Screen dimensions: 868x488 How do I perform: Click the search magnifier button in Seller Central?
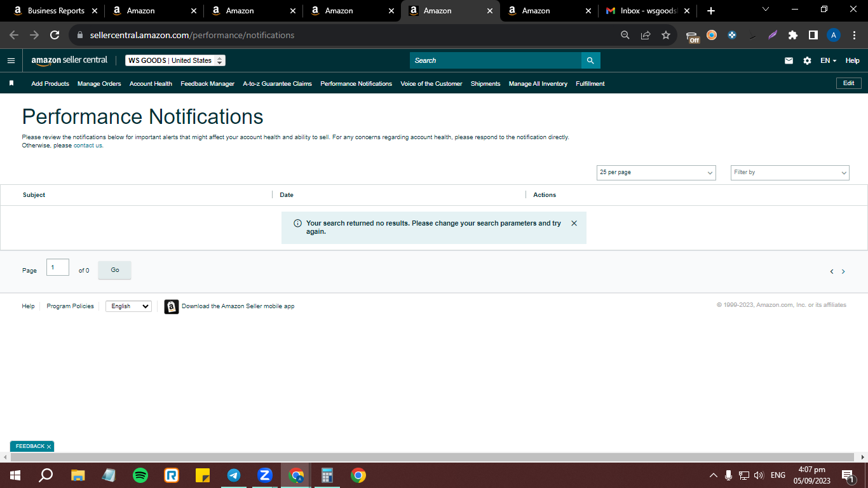(x=590, y=60)
